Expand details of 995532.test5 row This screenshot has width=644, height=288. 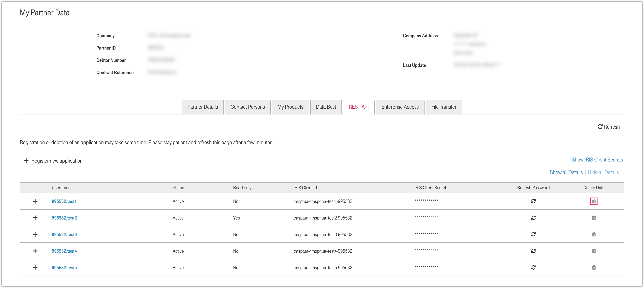pos(35,267)
